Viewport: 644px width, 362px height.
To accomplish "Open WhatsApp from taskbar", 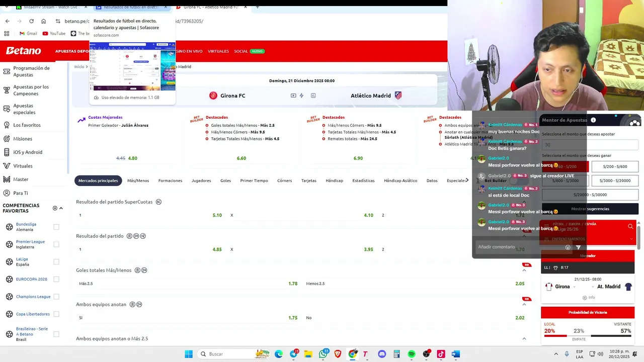I will coord(323,354).
